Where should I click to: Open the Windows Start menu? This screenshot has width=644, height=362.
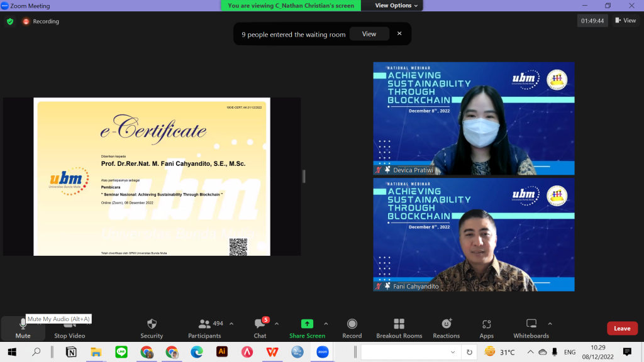(x=12, y=352)
